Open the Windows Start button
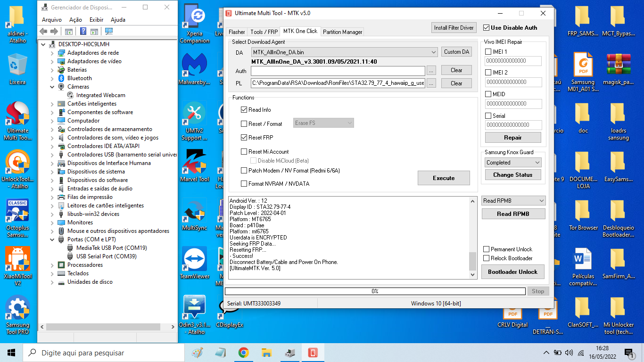This screenshot has height=362, width=644. pyautogui.click(x=11, y=353)
